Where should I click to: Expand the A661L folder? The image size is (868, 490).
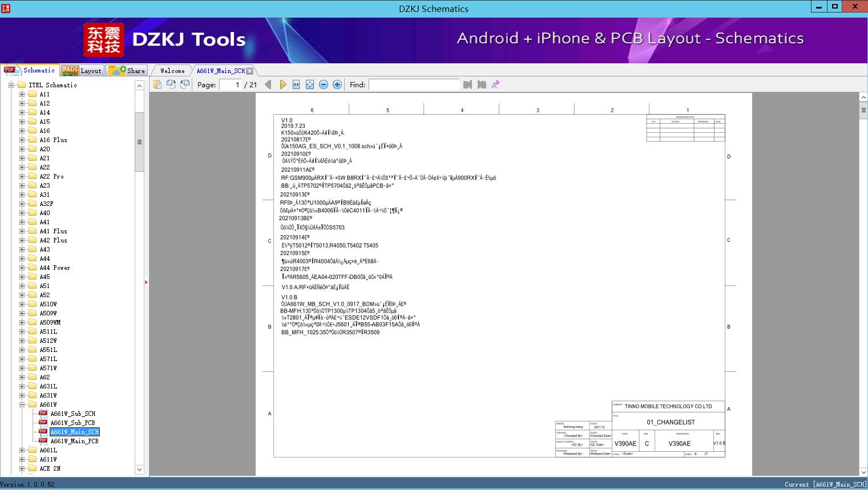coord(22,450)
